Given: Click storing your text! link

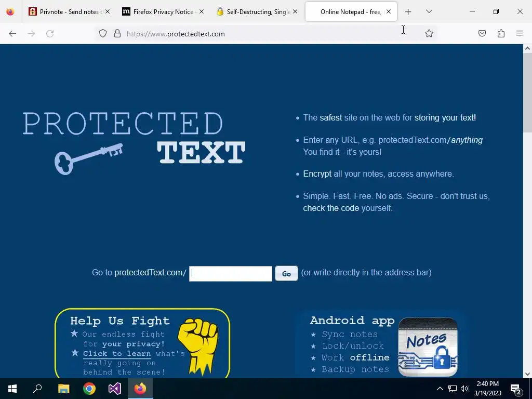Looking at the screenshot, I should 445,118.
